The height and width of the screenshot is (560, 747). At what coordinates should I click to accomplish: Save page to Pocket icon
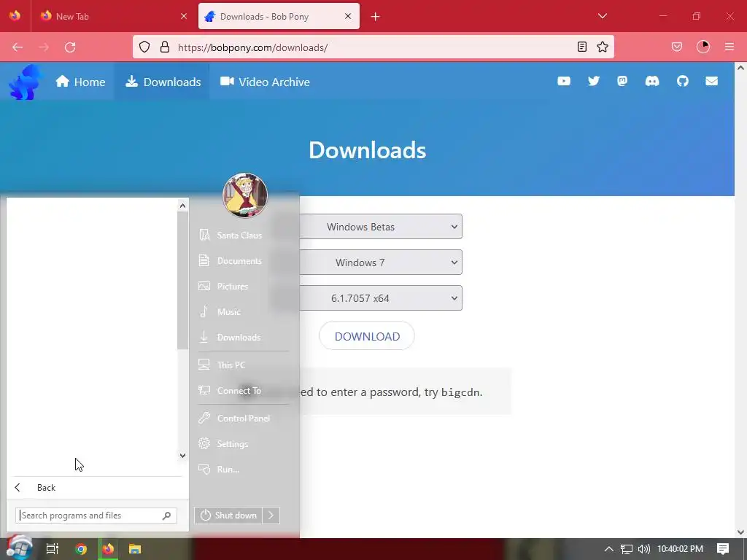677,47
